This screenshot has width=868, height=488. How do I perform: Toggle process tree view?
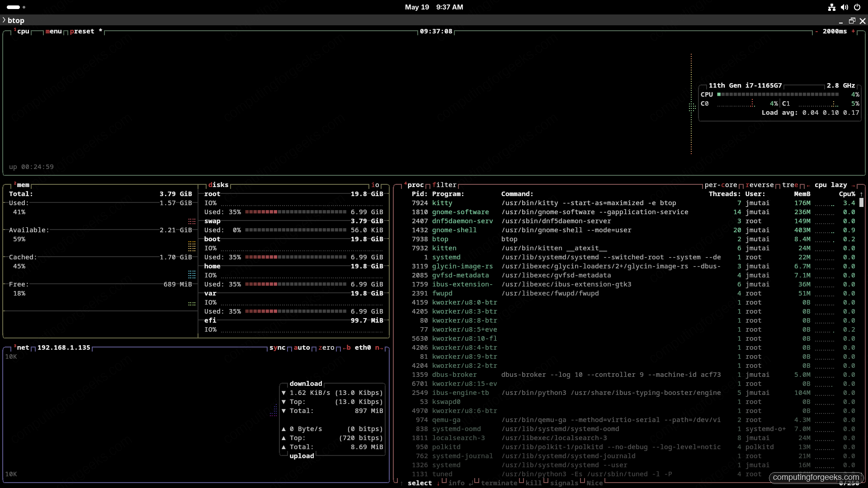[790, 185]
